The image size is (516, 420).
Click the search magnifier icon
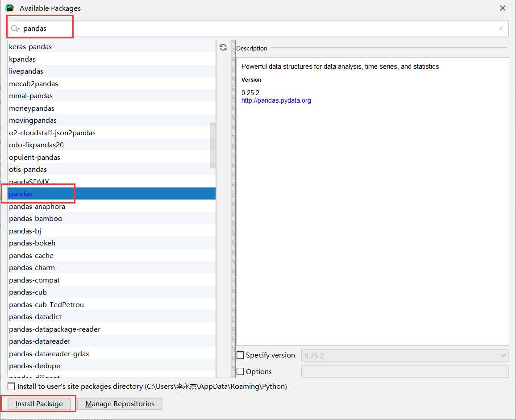point(15,29)
